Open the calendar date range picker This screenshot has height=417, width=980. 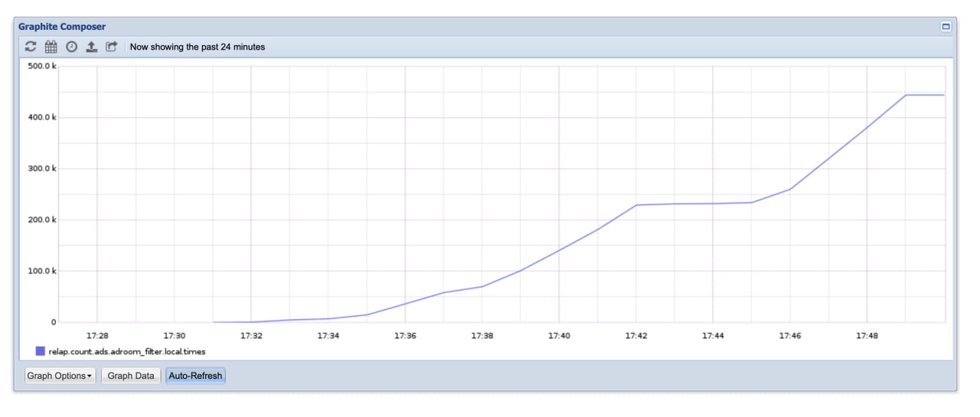pos(51,47)
